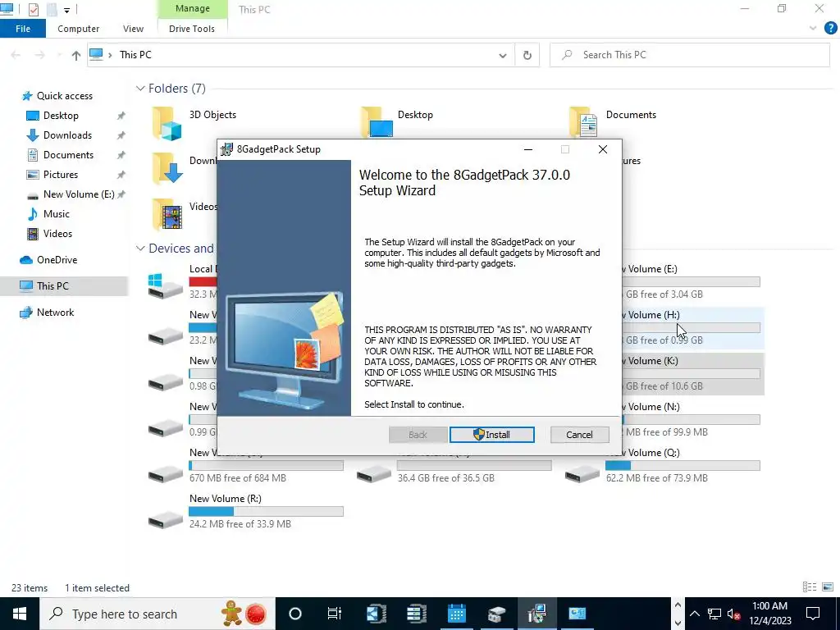Open Desktop in the navigation pane
The width and height of the screenshot is (840, 630).
click(x=61, y=115)
